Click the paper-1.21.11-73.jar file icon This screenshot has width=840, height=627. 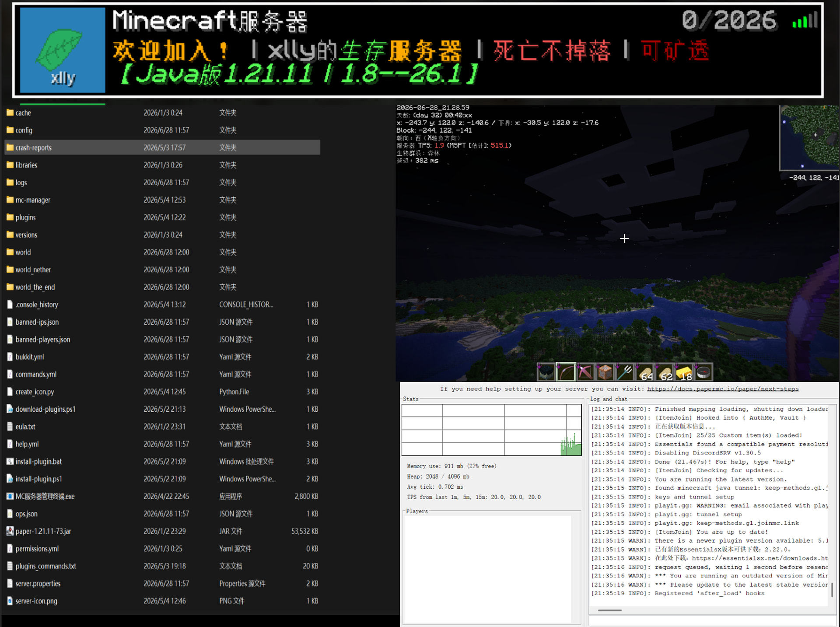coord(10,531)
